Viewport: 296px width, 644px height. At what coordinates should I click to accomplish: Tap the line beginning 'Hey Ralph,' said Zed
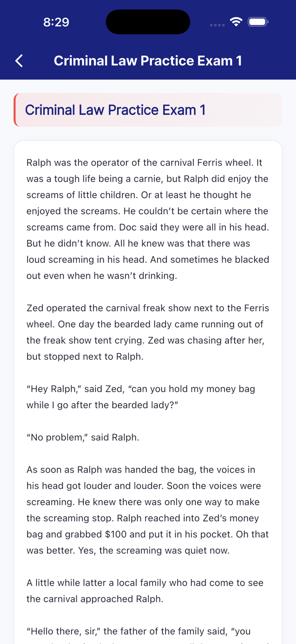pyautogui.click(x=141, y=389)
